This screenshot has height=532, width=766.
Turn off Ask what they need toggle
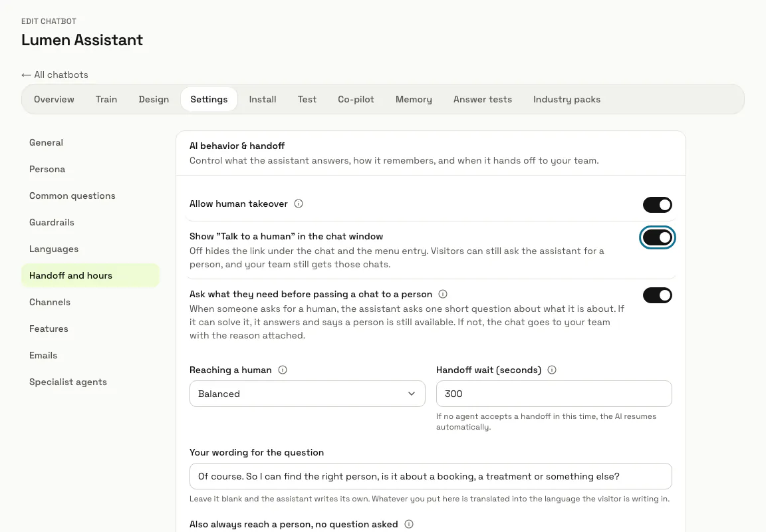click(657, 295)
